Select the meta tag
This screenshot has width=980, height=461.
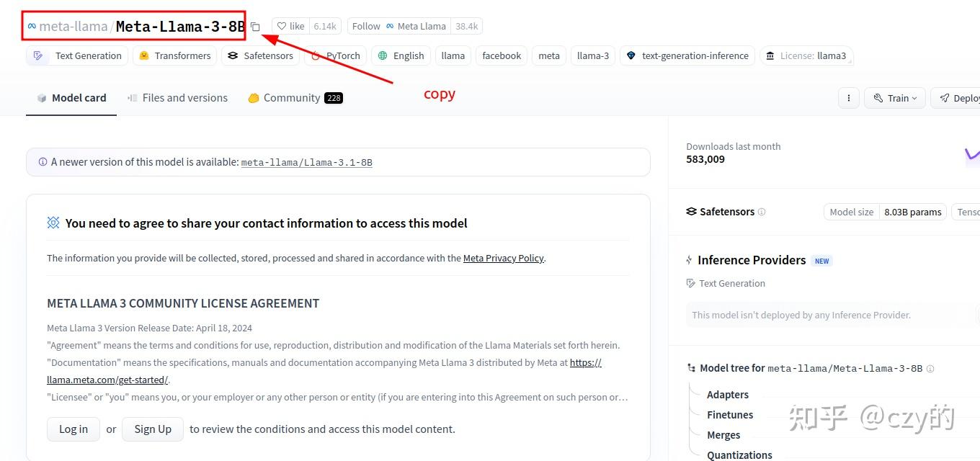tap(549, 55)
